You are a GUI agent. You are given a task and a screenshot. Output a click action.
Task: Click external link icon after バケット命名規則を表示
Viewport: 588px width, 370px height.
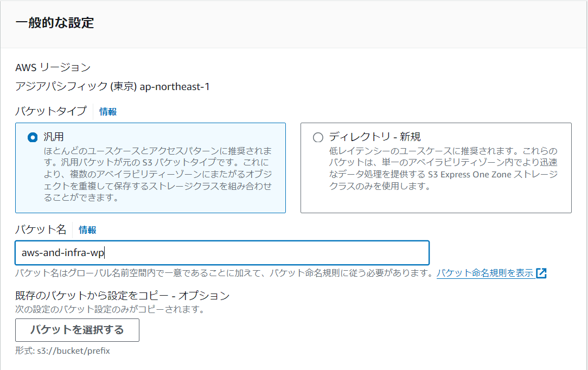[541, 273]
